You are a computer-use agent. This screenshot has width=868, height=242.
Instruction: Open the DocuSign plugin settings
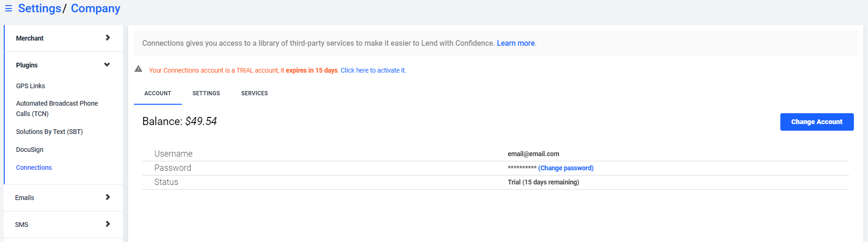[30, 150]
